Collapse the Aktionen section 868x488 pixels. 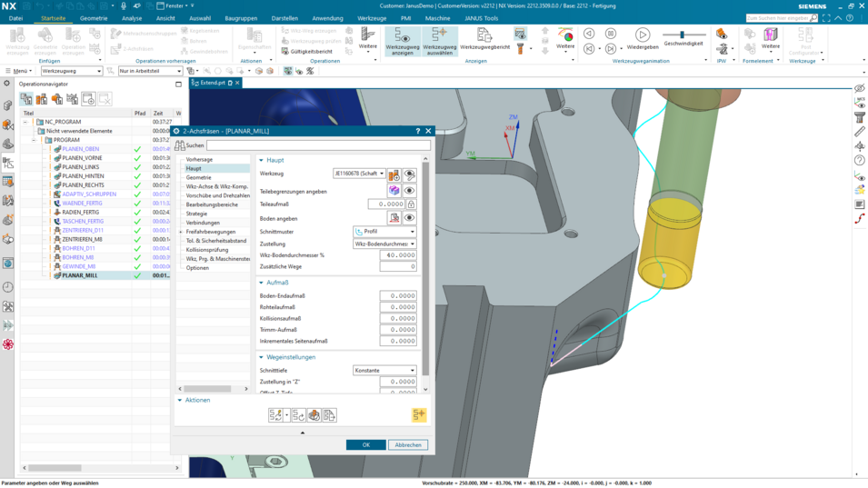180,400
